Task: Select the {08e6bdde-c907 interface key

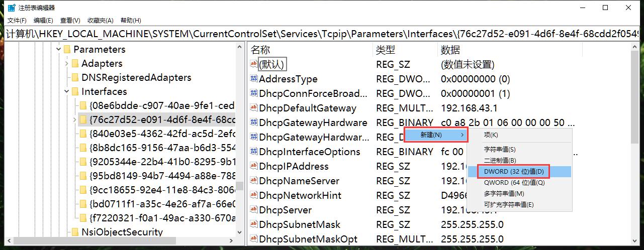Action: pos(161,105)
